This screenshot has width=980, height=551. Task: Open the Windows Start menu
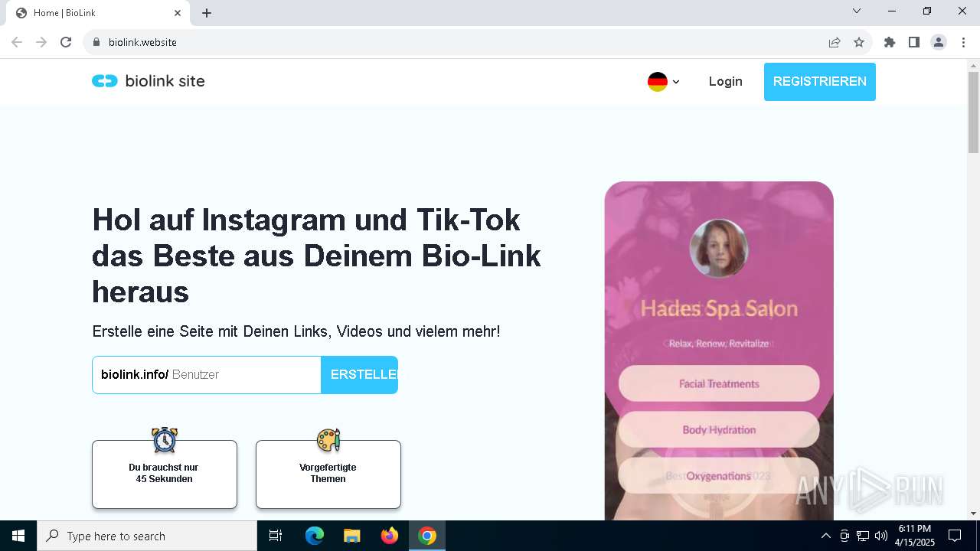[x=18, y=536]
